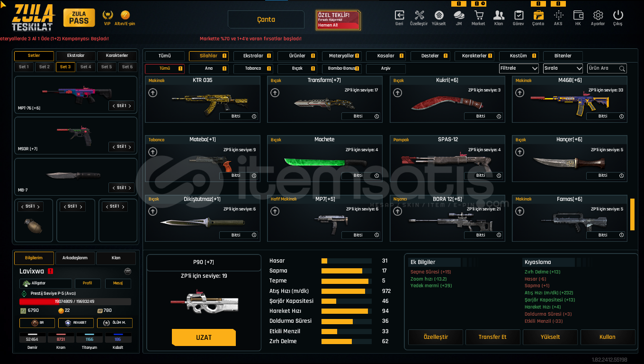The image size is (644, 364).
Task: Select previous style for MPT-76 [+6]
Action: click(113, 106)
